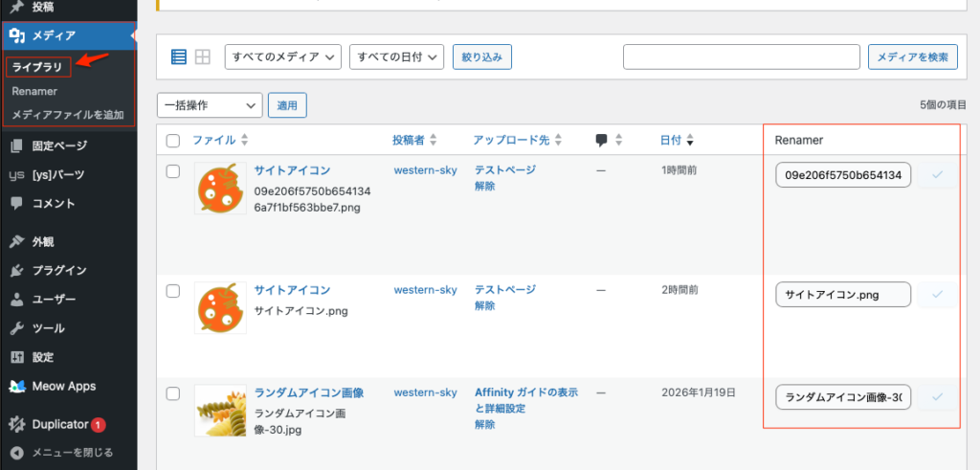
Task: Click the comments column bubble icon
Action: 602,141
